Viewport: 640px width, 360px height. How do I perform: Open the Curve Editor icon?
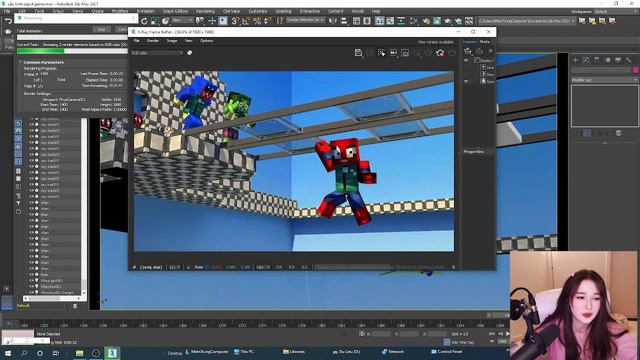390,20
